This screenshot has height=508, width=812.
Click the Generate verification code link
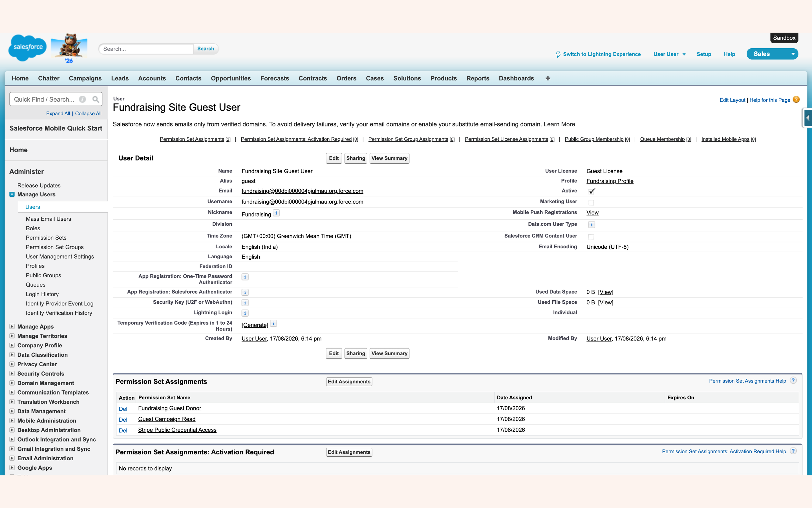pyautogui.click(x=255, y=325)
